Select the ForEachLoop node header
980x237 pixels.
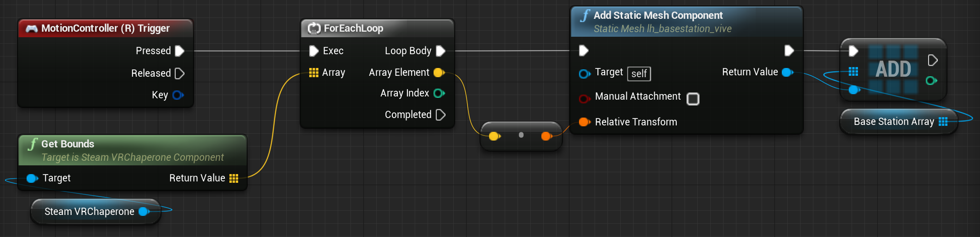tap(377, 28)
